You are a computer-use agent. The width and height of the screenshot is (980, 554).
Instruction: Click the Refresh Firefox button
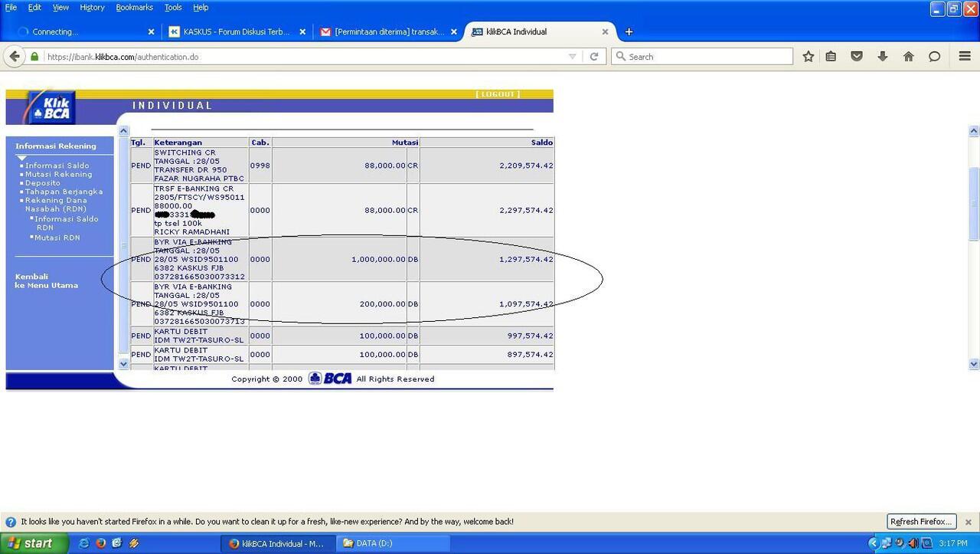pyautogui.click(x=922, y=522)
